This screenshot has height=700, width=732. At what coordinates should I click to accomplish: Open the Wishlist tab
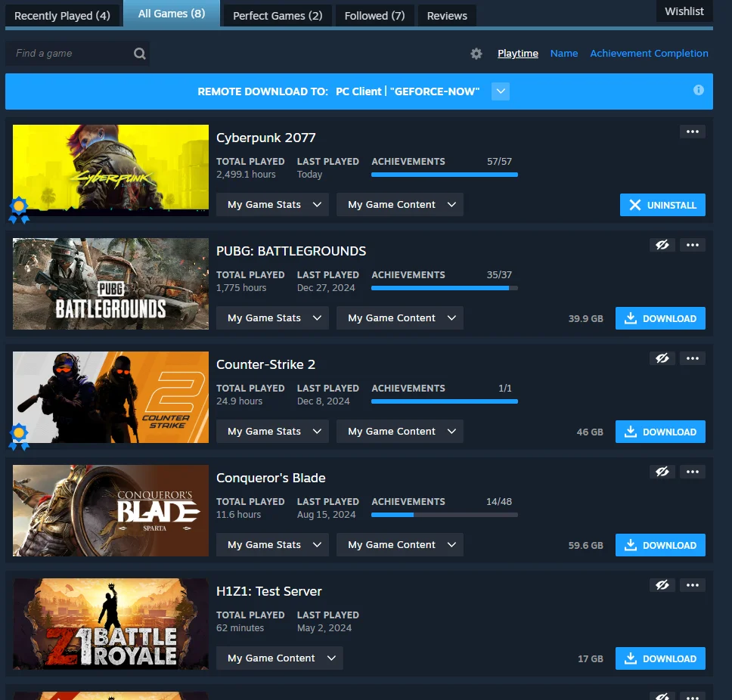pos(684,11)
